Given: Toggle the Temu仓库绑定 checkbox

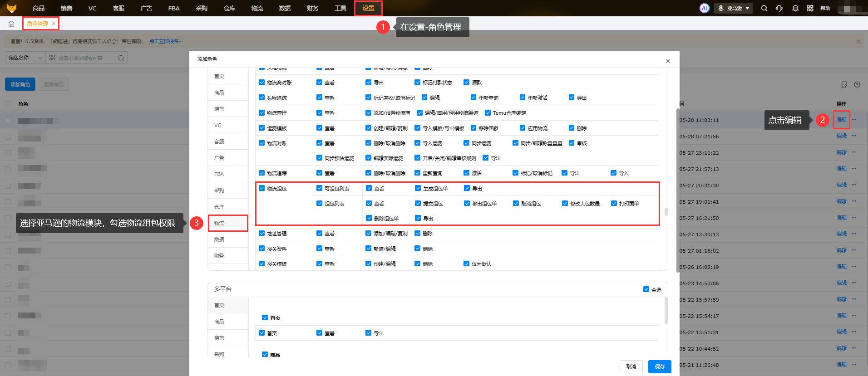Looking at the screenshot, I should click(x=488, y=112).
